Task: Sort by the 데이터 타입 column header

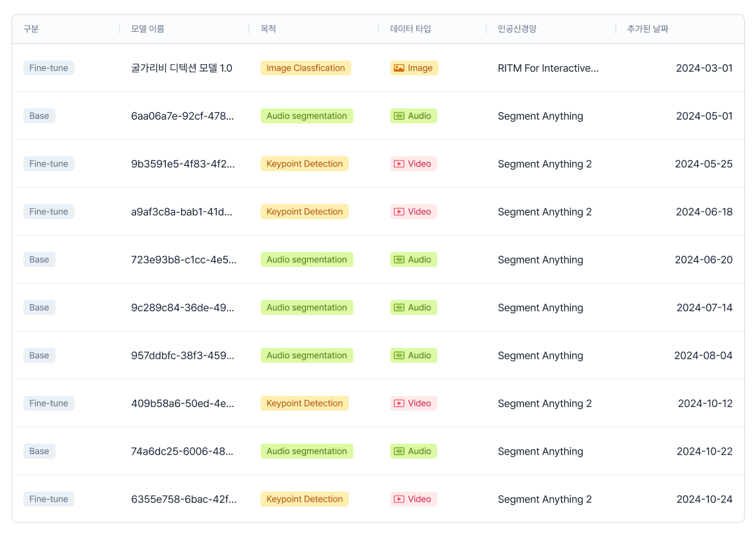Action: [x=410, y=29]
